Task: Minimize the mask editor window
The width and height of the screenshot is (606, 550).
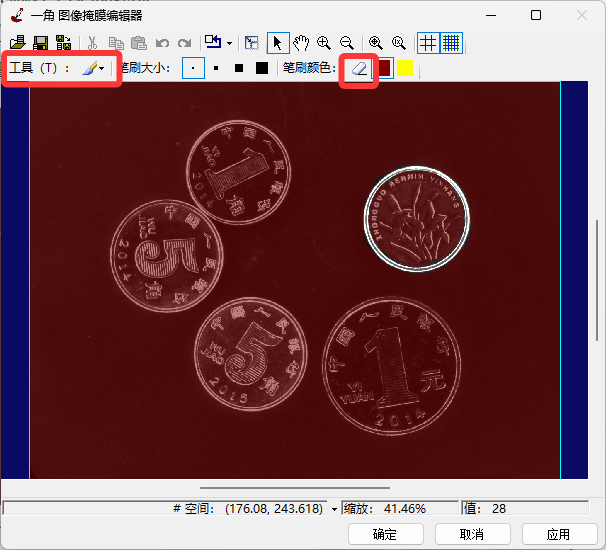Action: click(491, 15)
